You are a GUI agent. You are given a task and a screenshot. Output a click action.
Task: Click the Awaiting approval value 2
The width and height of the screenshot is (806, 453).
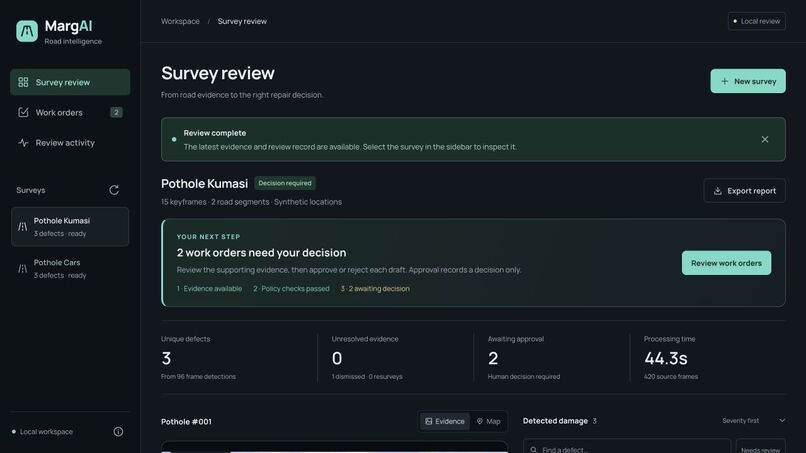coord(493,358)
